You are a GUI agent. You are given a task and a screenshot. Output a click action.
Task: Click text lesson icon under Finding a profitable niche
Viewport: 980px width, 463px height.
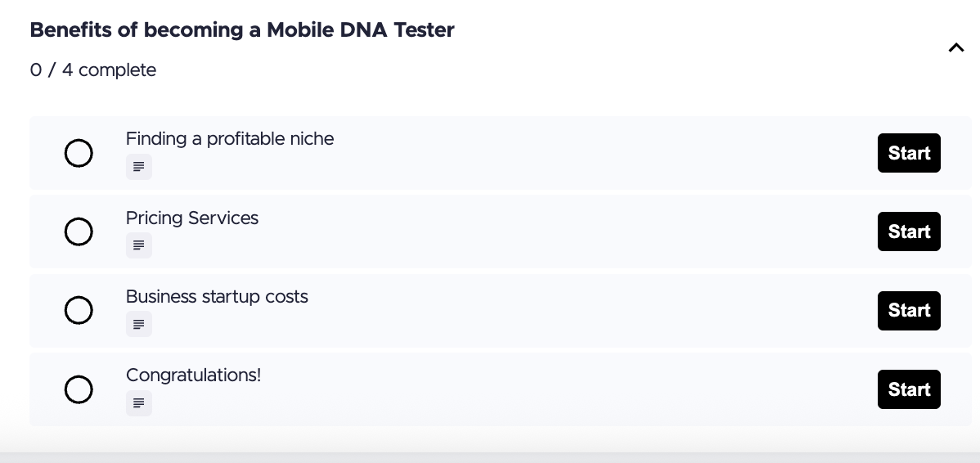[x=139, y=167]
